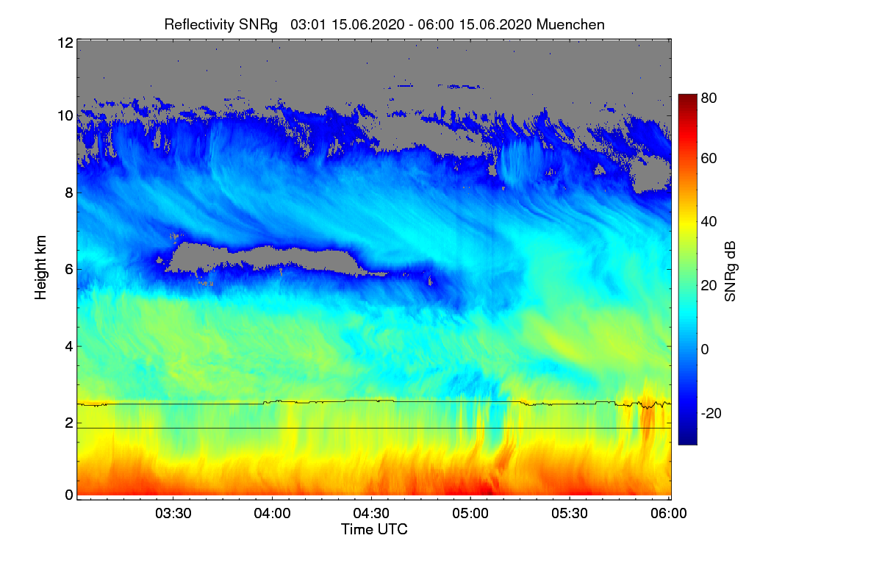Screen dimensions: 882x588
Task: Click the height axis tick '2'
Action: point(68,423)
